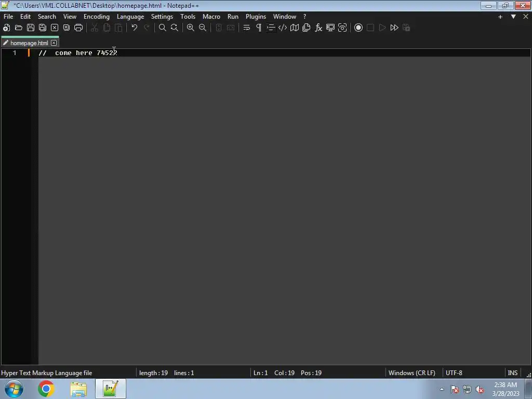
Task: Click the synchronize vertical scrolling icon
Action: click(219, 28)
